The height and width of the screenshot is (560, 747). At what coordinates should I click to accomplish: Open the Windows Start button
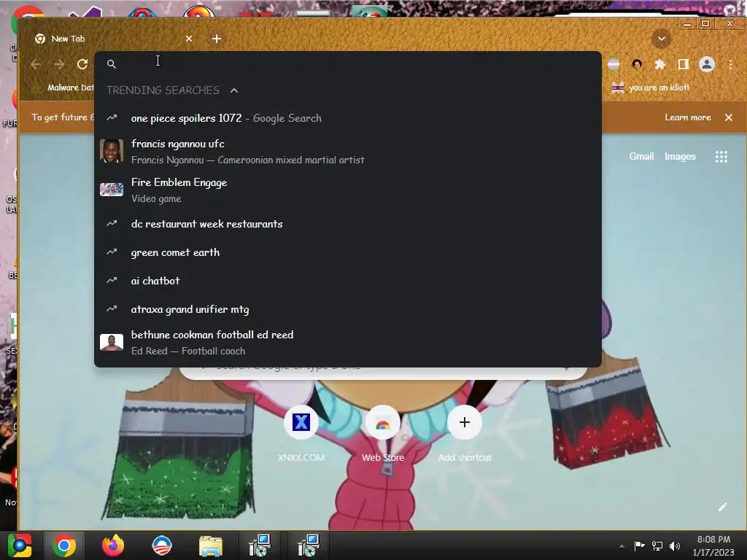[20, 545]
